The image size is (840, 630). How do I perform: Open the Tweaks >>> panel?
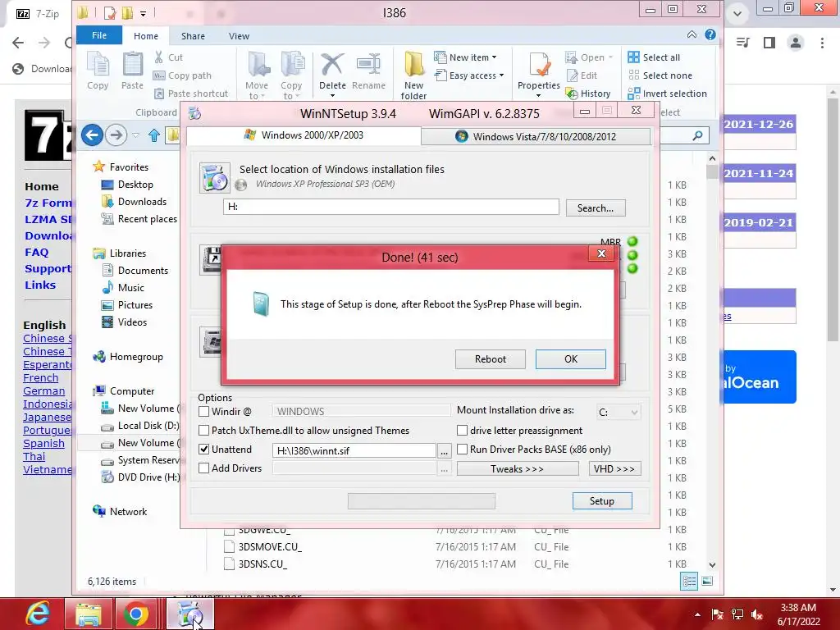[x=518, y=468]
